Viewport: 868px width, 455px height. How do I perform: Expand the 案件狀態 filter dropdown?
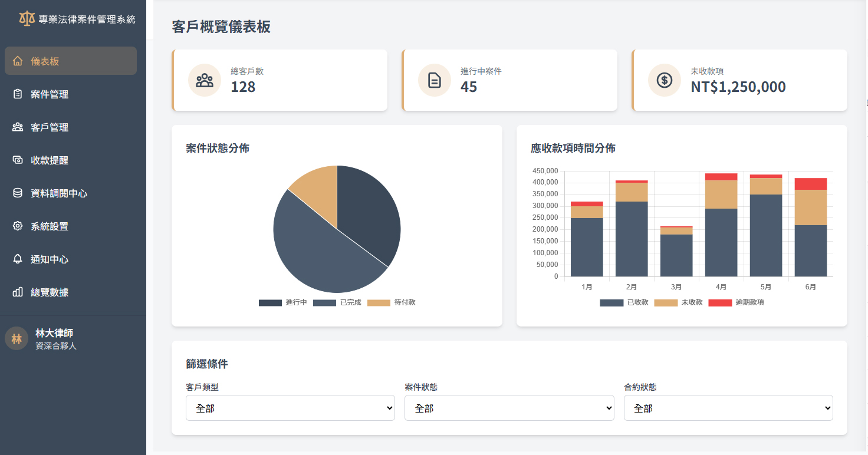[x=509, y=408]
